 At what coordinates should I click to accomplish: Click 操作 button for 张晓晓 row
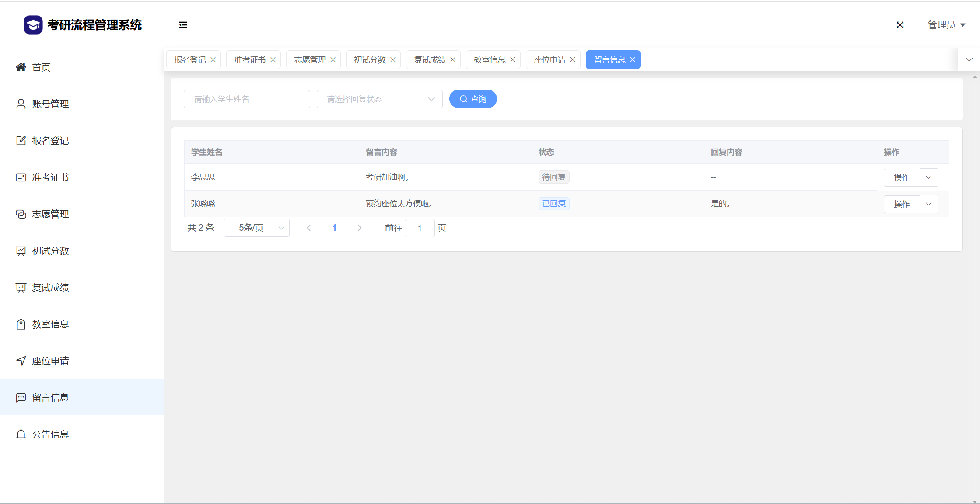pyautogui.click(x=902, y=204)
